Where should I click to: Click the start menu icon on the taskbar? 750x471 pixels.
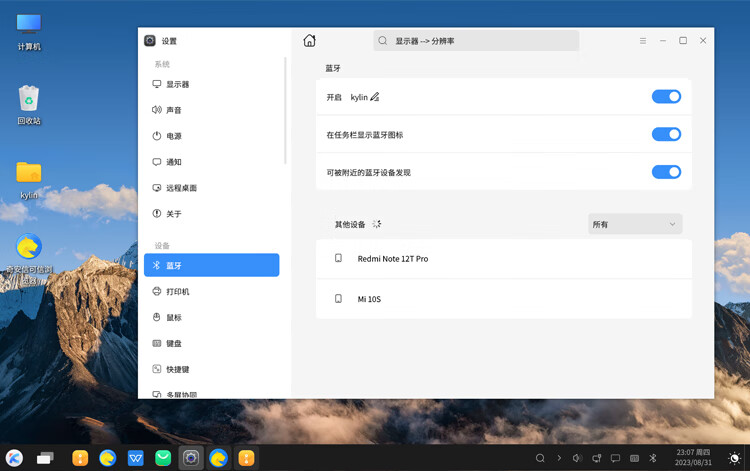[x=15, y=458]
